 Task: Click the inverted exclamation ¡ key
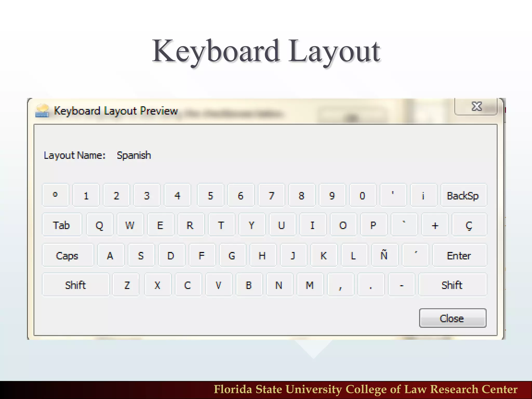pos(423,195)
